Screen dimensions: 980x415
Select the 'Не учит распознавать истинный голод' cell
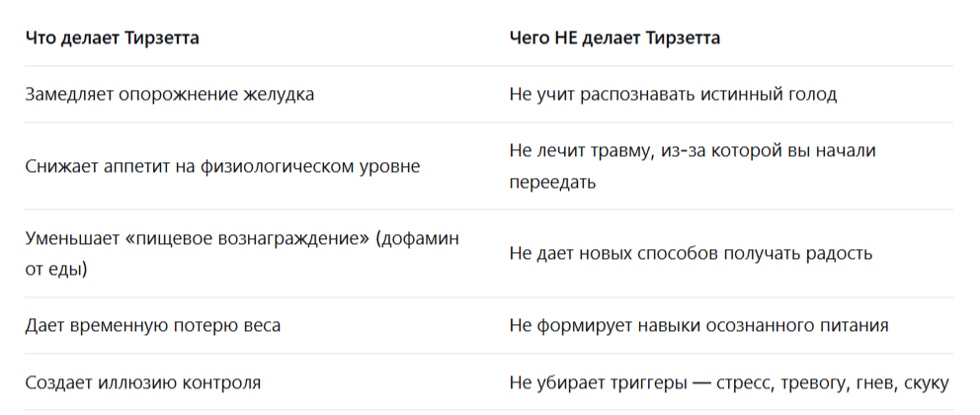(673, 95)
